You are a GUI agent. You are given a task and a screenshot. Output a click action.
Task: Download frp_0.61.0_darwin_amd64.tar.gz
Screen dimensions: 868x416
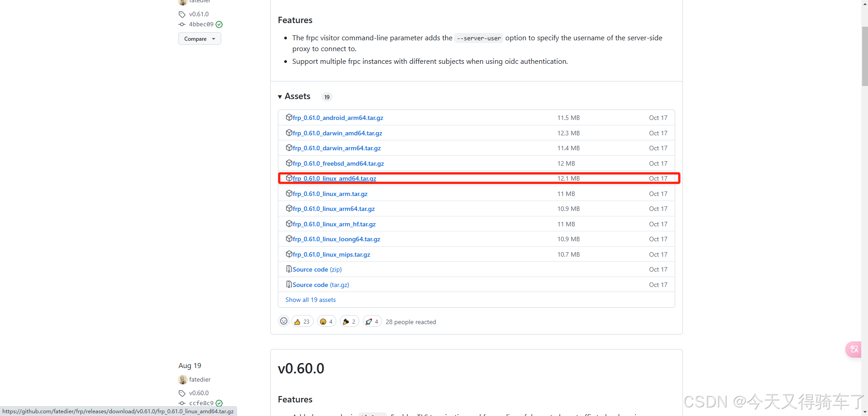337,133
